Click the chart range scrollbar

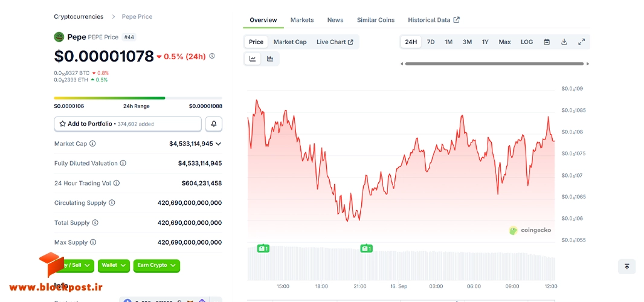[x=495, y=63]
